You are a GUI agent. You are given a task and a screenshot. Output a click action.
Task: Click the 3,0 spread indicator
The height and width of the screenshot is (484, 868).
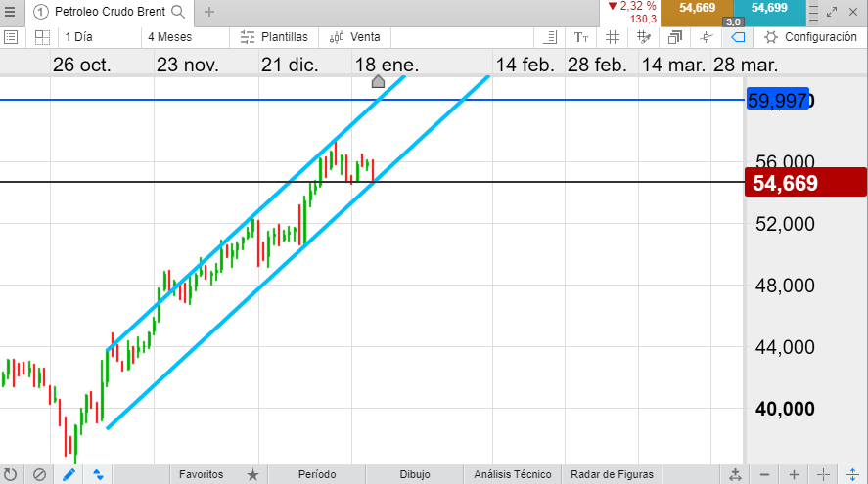tap(733, 22)
